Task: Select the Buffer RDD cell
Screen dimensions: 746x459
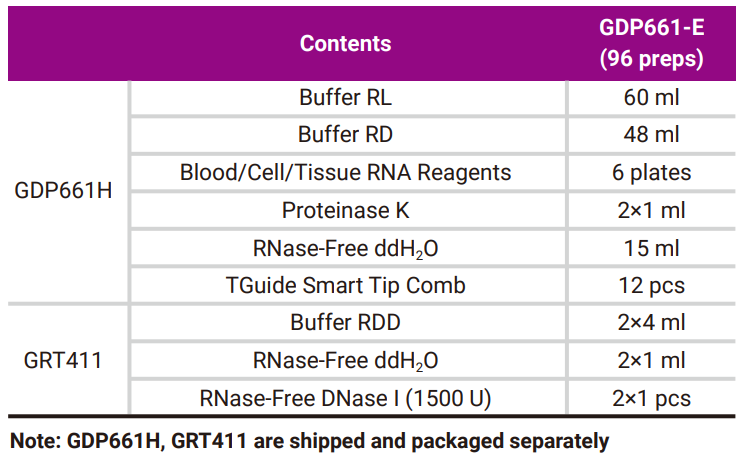Action: (x=346, y=323)
